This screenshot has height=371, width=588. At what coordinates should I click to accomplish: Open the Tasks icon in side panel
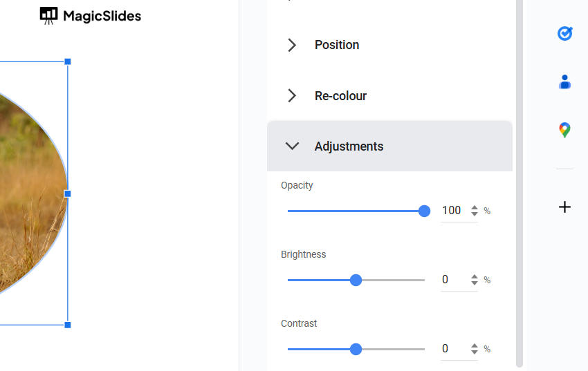(x=564, y=33)
